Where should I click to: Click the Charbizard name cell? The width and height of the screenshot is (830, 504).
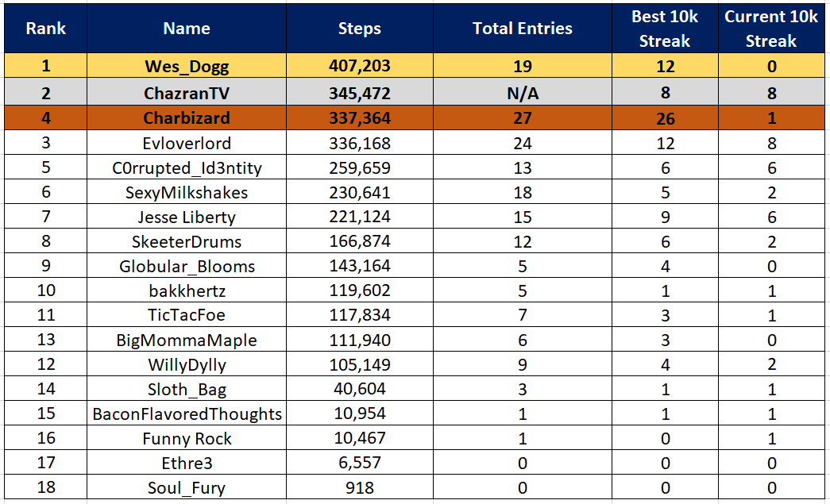click(187, 117)
